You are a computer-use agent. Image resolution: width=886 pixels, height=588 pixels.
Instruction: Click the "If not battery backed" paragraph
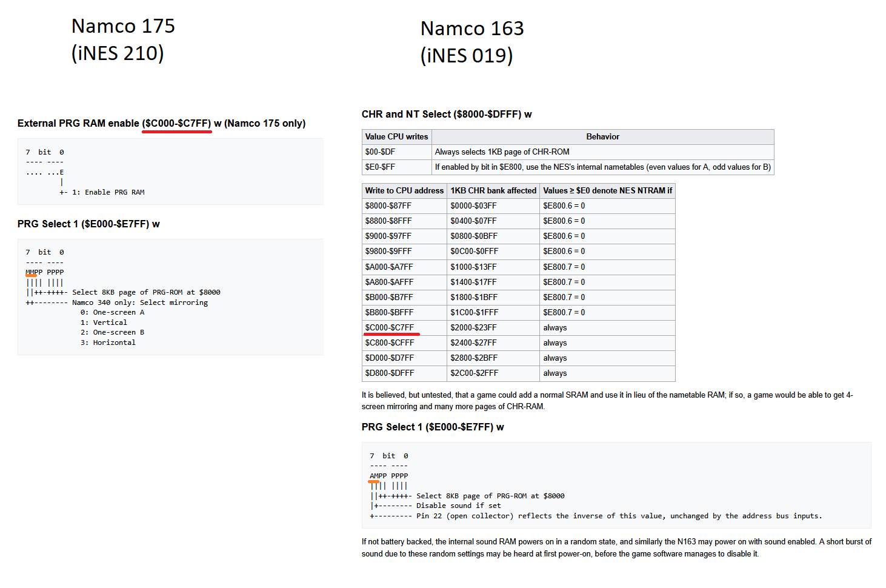point(616,547)
